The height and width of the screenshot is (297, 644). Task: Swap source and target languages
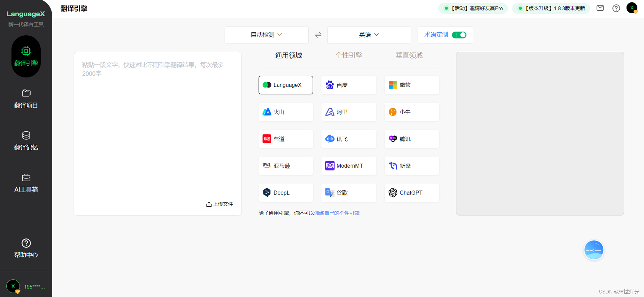(x=318, y=35)
